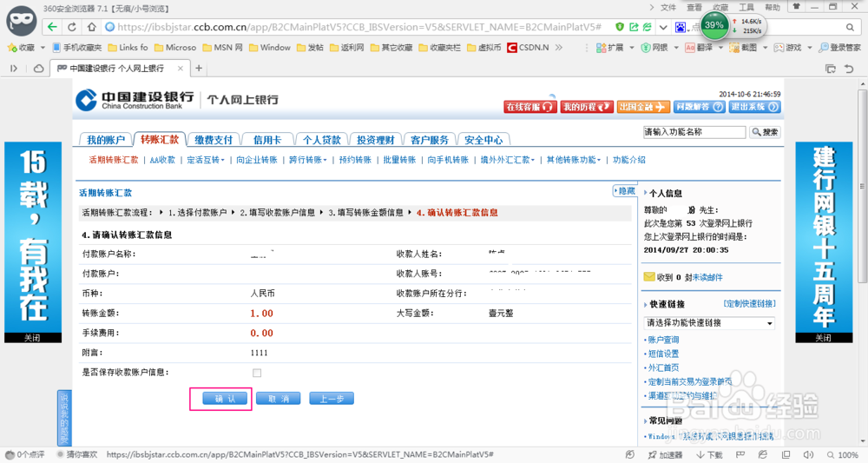Open the 我的历程 button
Screen dimensions: 868x463
587,107
